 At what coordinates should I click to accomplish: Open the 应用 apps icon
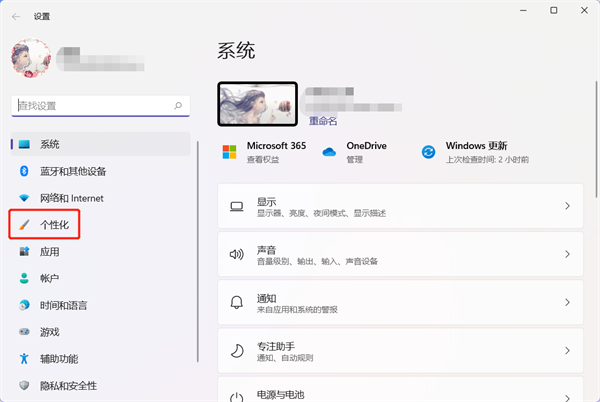pos(24,252)
